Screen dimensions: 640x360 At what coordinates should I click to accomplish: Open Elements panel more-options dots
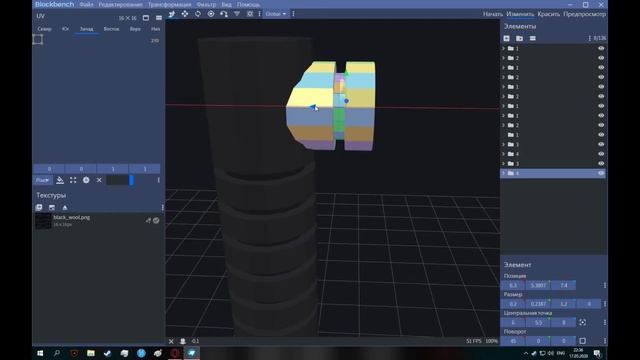point(589,38)
